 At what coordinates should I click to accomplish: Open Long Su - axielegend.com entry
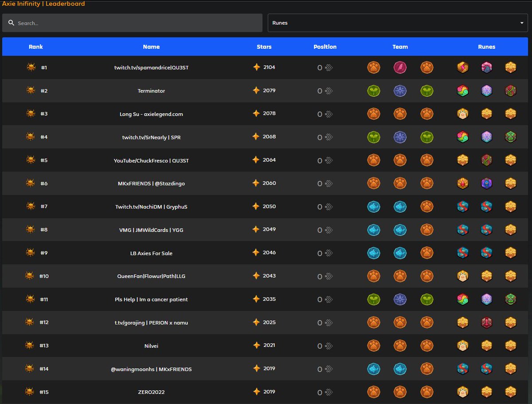[151, 114]
